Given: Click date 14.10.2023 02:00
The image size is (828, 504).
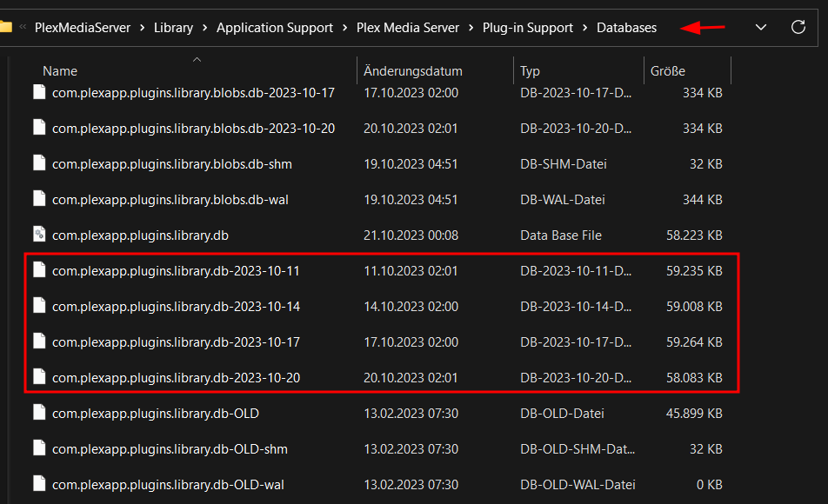Looking at the screenshot, I should coord(411,307).
